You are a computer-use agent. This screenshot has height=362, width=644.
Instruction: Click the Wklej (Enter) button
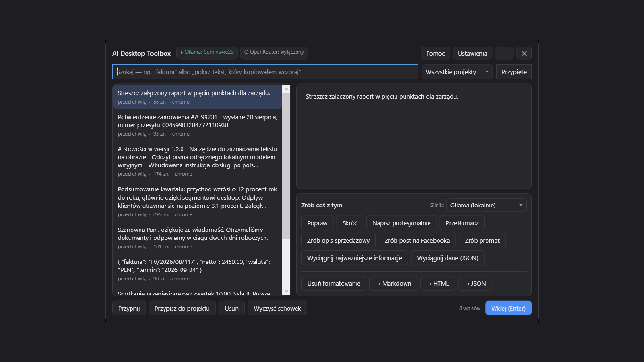pyautogui.click(x=508, y=308)
